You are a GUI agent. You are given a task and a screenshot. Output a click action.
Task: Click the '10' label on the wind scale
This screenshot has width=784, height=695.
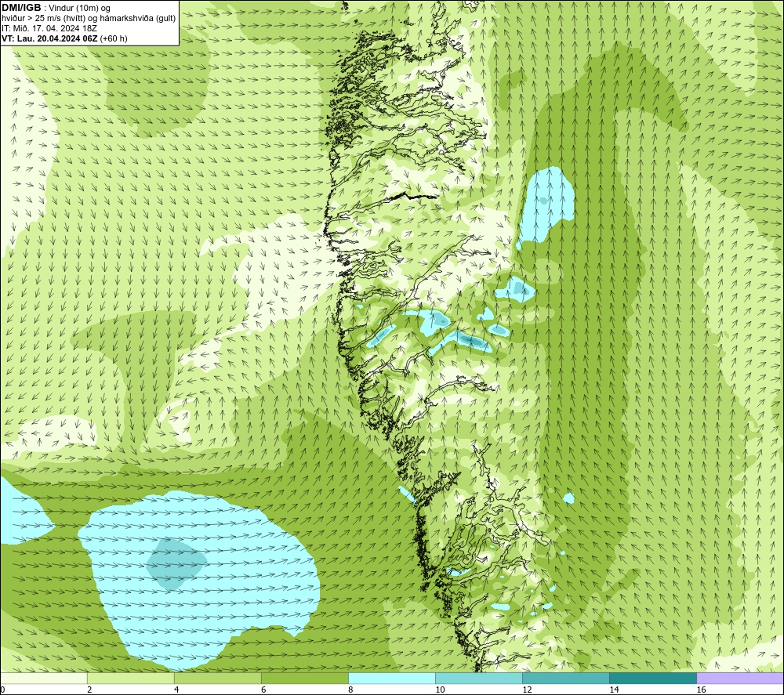pyautogui.click(x=440, y=690)
